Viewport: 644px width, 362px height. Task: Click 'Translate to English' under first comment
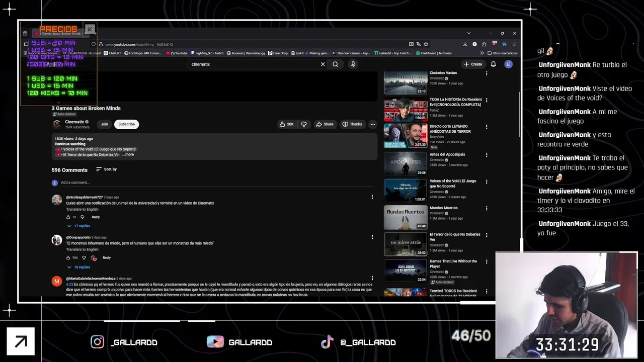click(x=82, y=209)
